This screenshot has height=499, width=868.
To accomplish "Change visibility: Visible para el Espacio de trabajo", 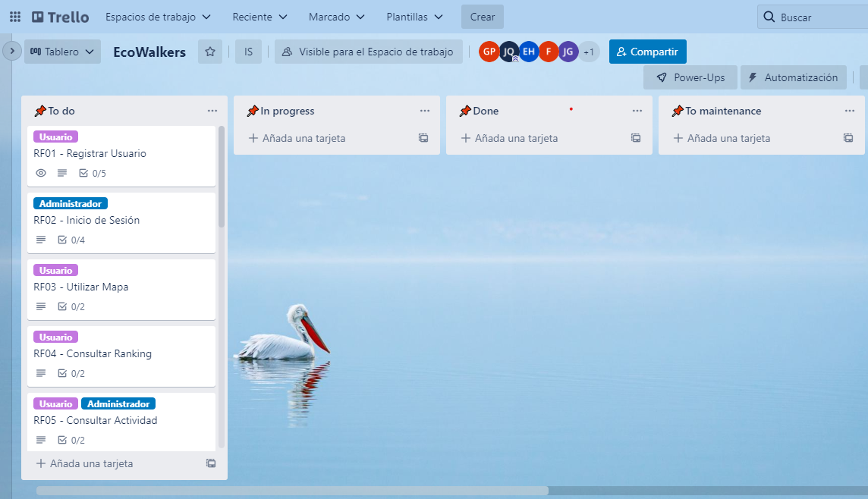I will pos(368,52).
